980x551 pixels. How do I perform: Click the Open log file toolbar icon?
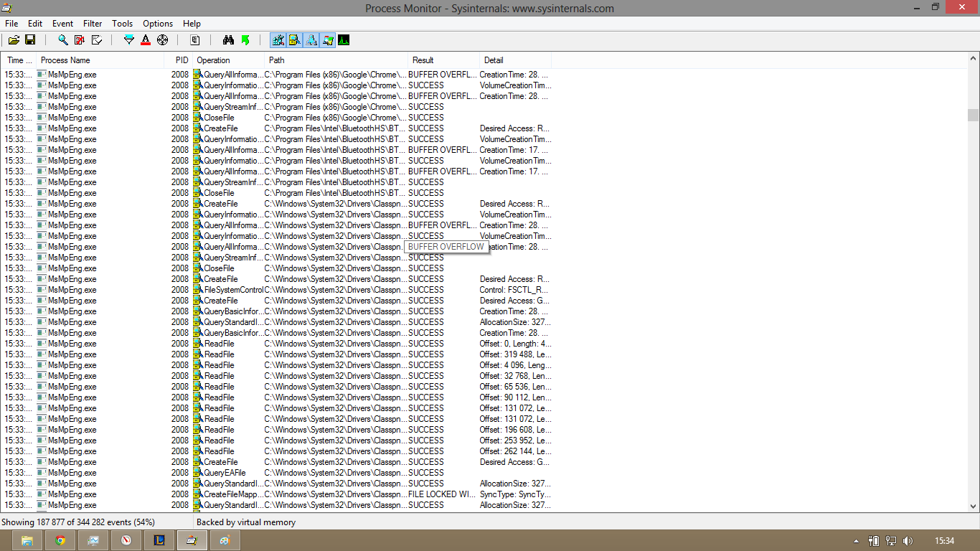(x=14, y=40)
